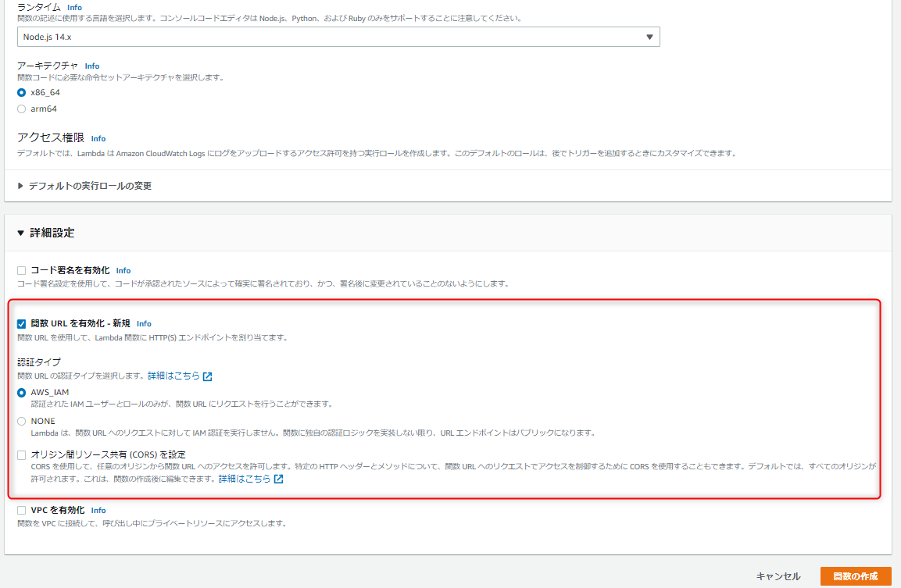Click the キャンセル button
Screen dimensions: 901x588
coord(778,574)
